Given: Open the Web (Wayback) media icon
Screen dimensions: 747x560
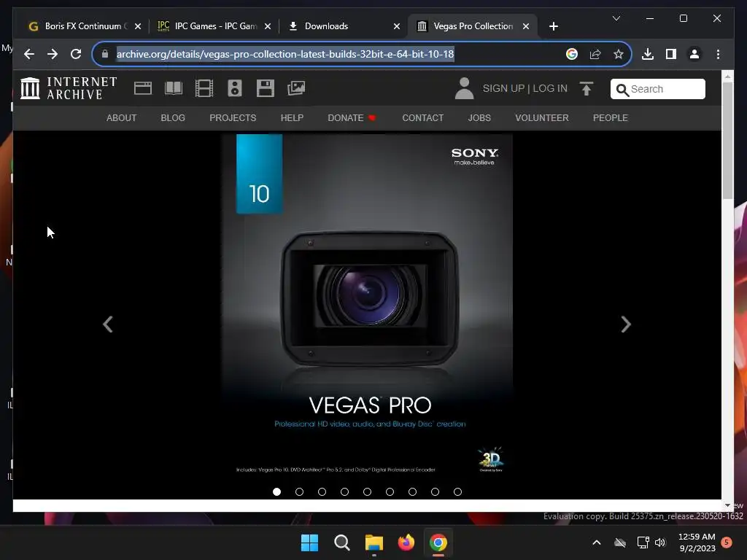Looking at the screenshot, I should (x=143, y=88).
